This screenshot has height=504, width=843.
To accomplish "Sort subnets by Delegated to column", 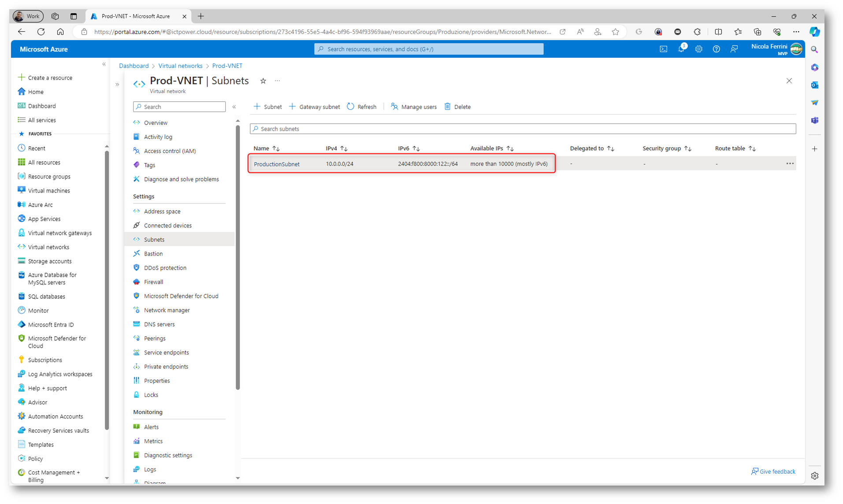I will point(592,148).
